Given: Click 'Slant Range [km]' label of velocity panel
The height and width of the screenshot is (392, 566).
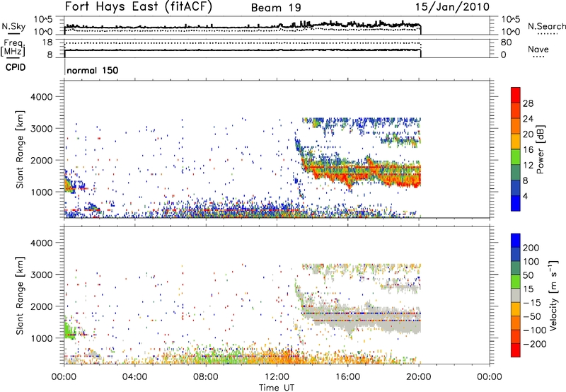Looking at the screenshot, I should [x=20, y=295].
